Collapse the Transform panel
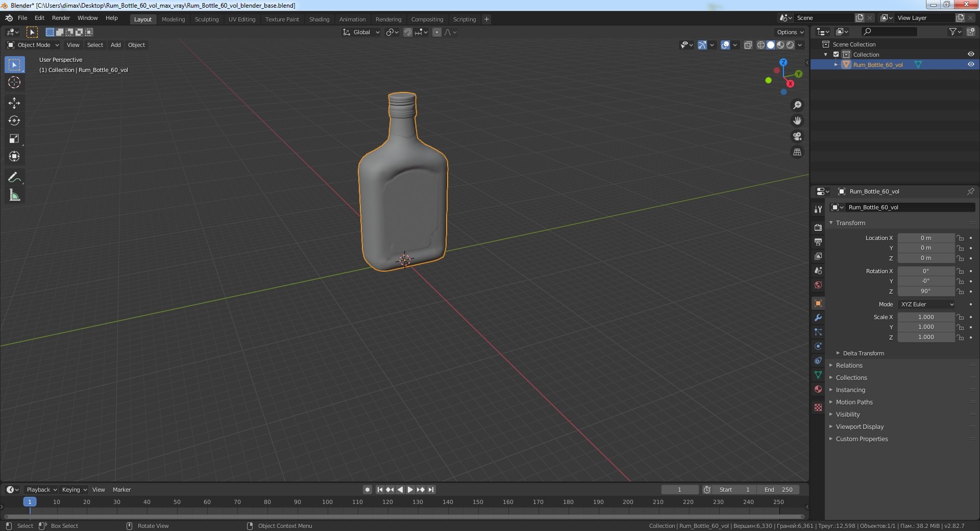This screenshot has width=980, height=531. pyautogui.click(x=850, y=223)
